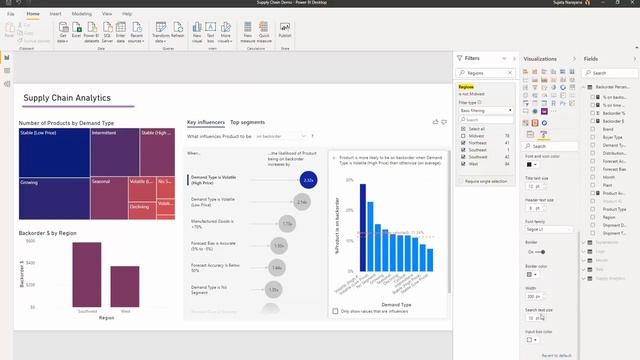
Task: Create a Quick measure
Action: 264,32
